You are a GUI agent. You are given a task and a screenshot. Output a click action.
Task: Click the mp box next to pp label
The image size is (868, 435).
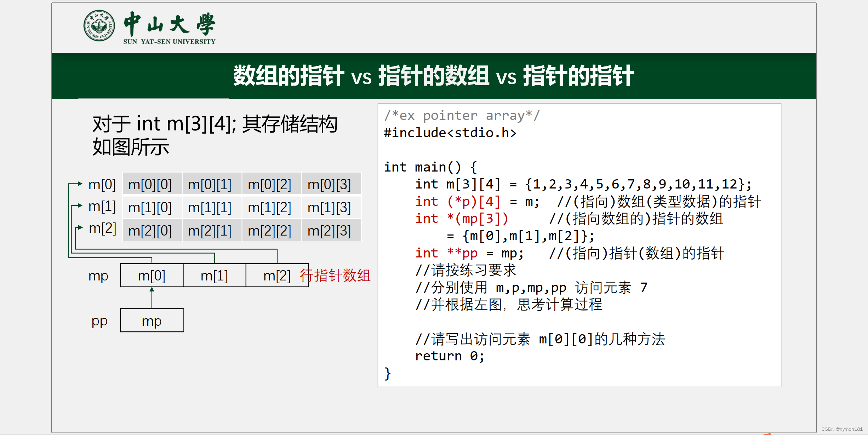152,321
